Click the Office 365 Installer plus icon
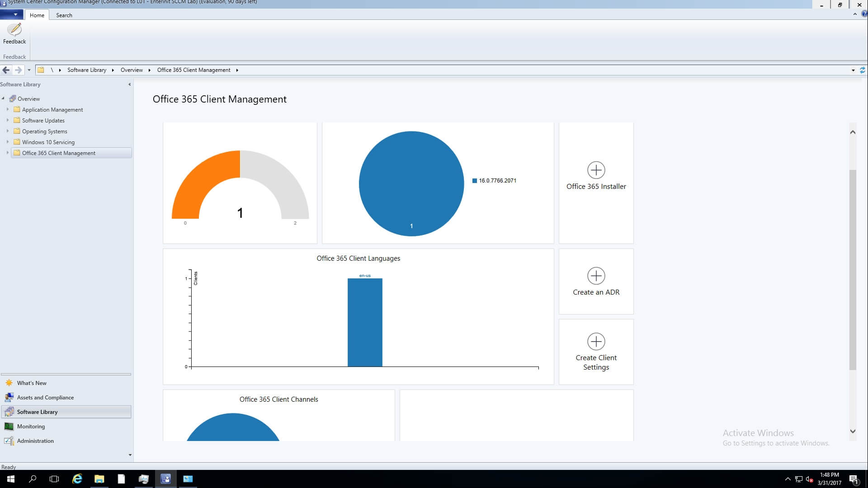This screenshot has width=868, height=488. (x=596, y=170)
